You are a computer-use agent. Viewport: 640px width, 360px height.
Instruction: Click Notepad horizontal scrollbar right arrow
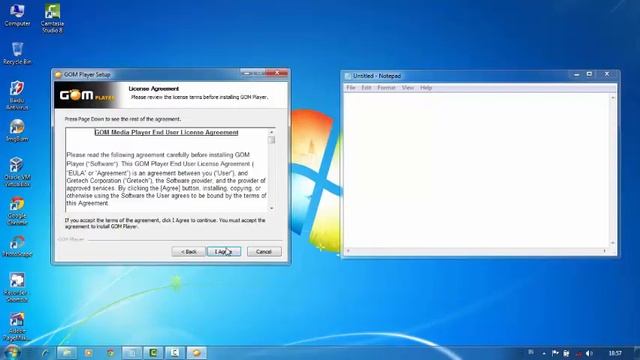coord(605,251)
